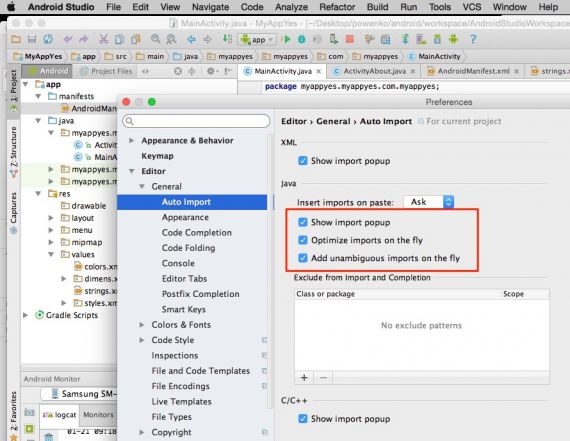The width and height of the screenshot is (570, 441).
Task: Collapse the Editor section in Preferences
Action: pyautogui.click(x=132, y=171)
